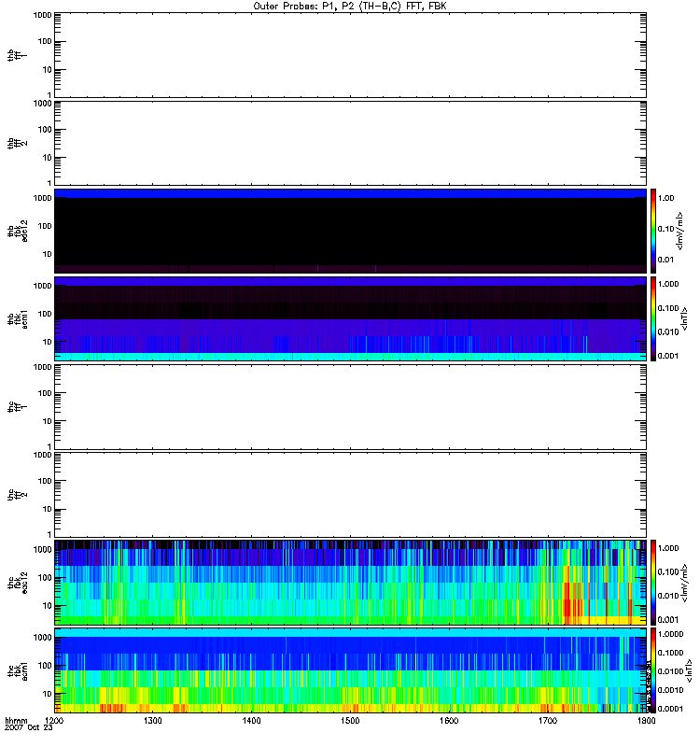
Task: Click the '0.001' value on thb scm1 color bar
Action: point(668,356)
